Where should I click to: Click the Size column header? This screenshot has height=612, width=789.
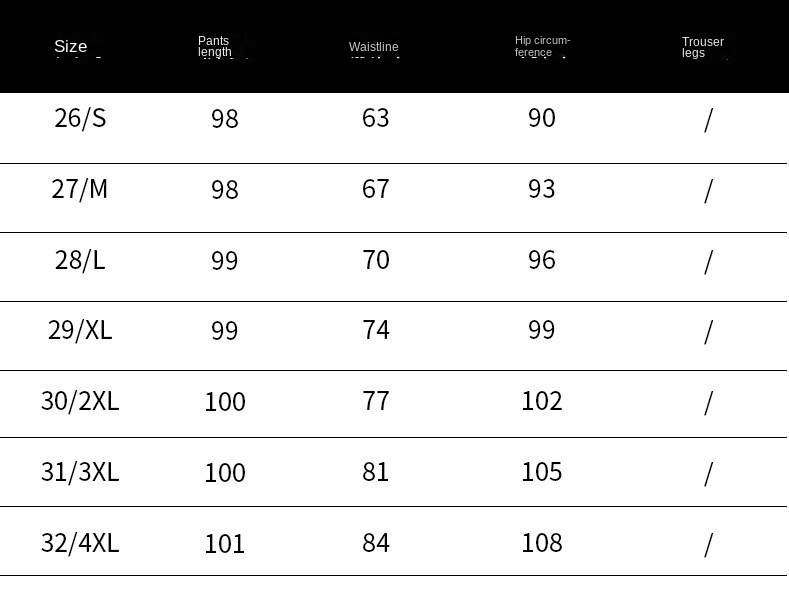[x=71, y=46]
